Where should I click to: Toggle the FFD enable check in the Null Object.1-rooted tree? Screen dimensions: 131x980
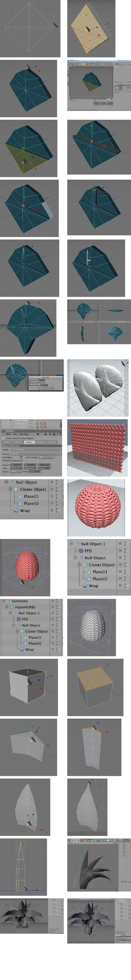[x=128, y=551]
